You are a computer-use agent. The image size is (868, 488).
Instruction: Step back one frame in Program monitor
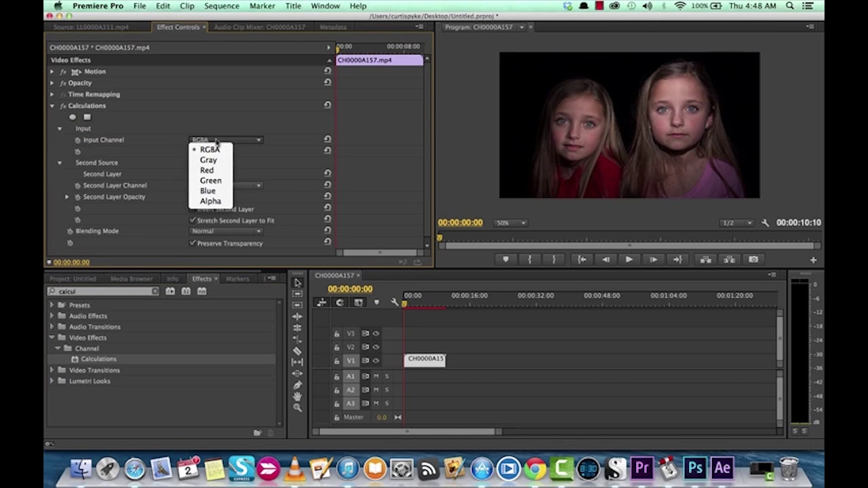tap(606, 260)
